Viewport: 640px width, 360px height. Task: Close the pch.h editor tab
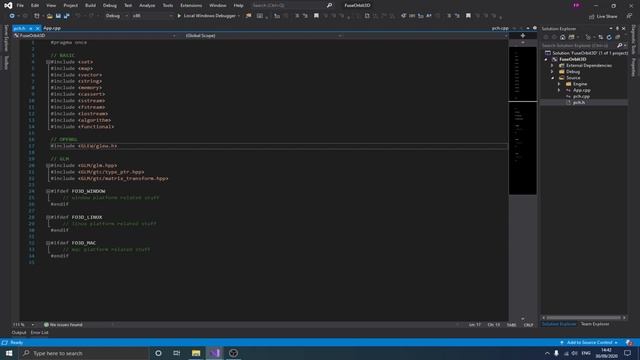[x=37, y=28]
